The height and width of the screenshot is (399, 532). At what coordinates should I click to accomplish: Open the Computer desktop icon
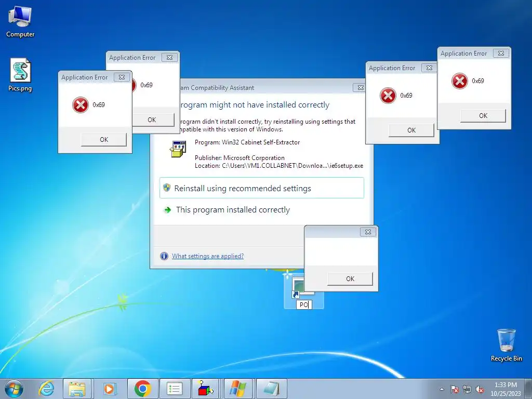point(20,21)
